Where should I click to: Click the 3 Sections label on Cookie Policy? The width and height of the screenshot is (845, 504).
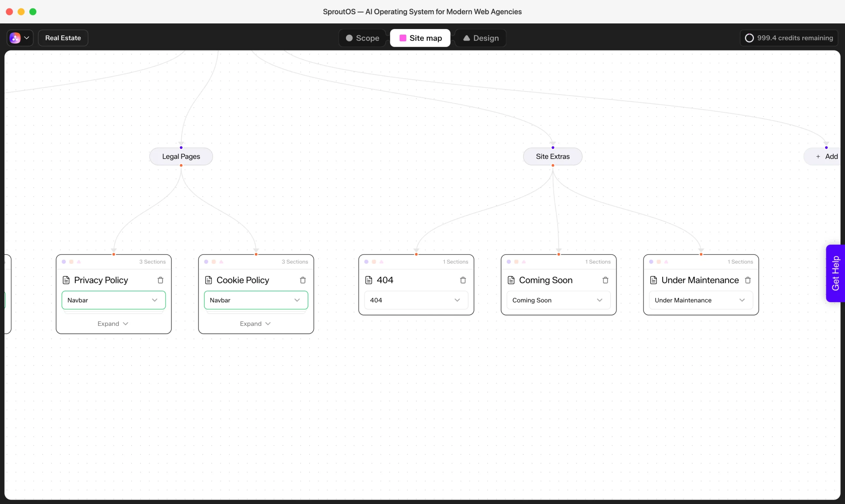pos(294,262)
